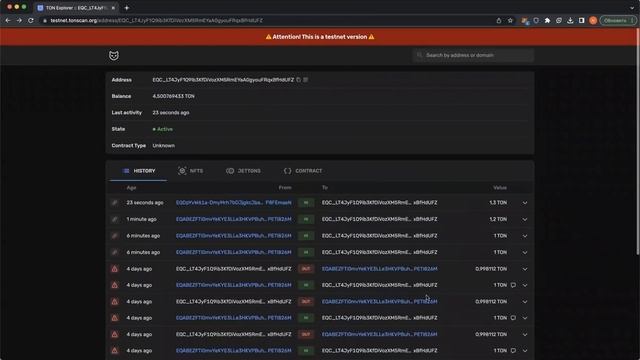Click the recipient address in the 1.3 TON row
This screenshot has height=360, width=640.
click(379, 202)
